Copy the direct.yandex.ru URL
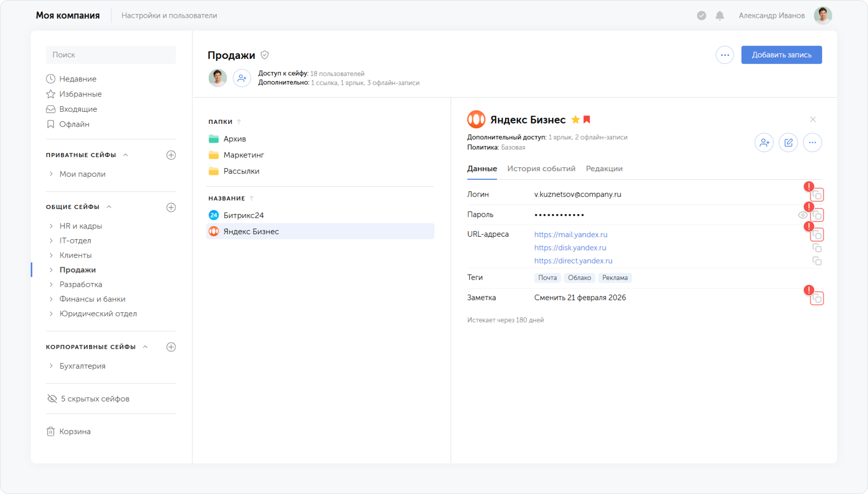The image size is (868, 494). click(817, 261)
